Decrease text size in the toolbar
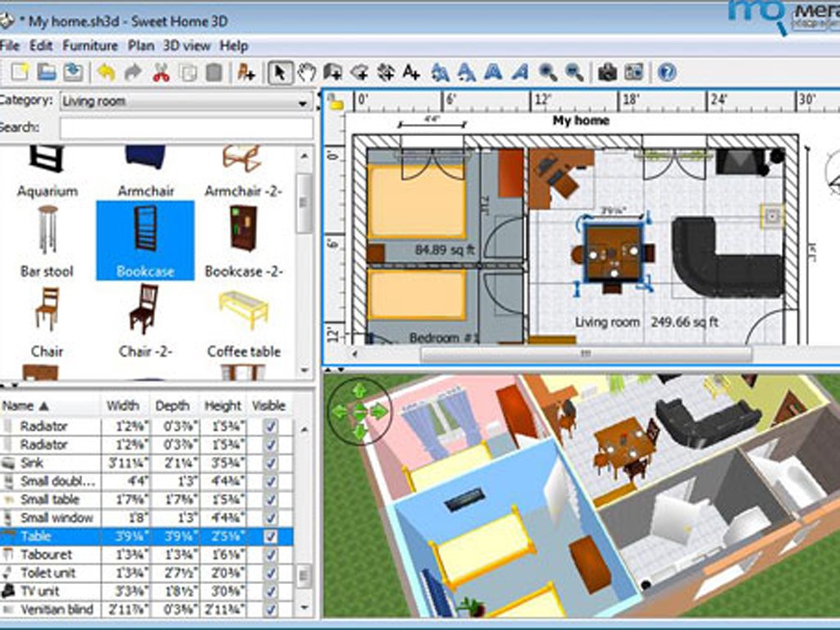This screenshot has width=840, height=630. (467, 72)
